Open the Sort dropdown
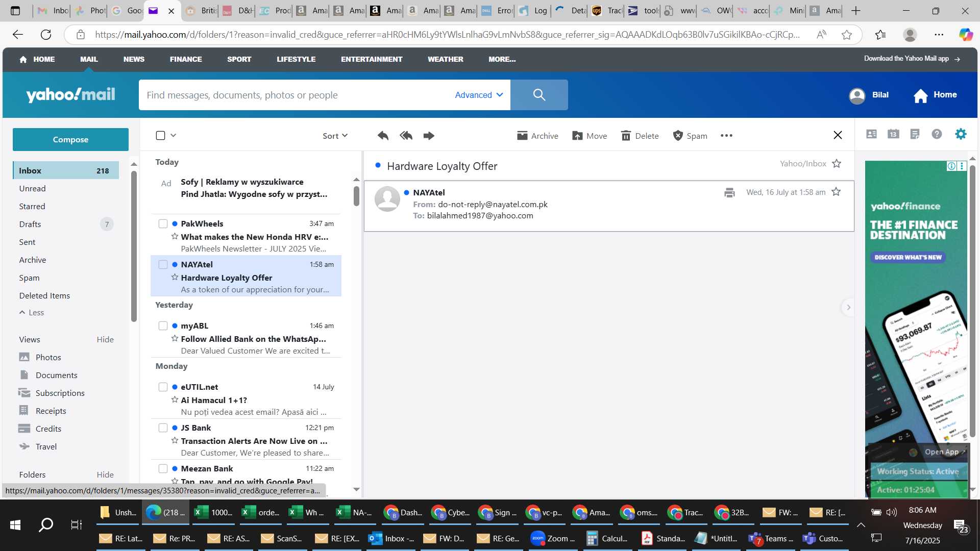This screenshot has width=980, height=551. [x=335, y=136]
